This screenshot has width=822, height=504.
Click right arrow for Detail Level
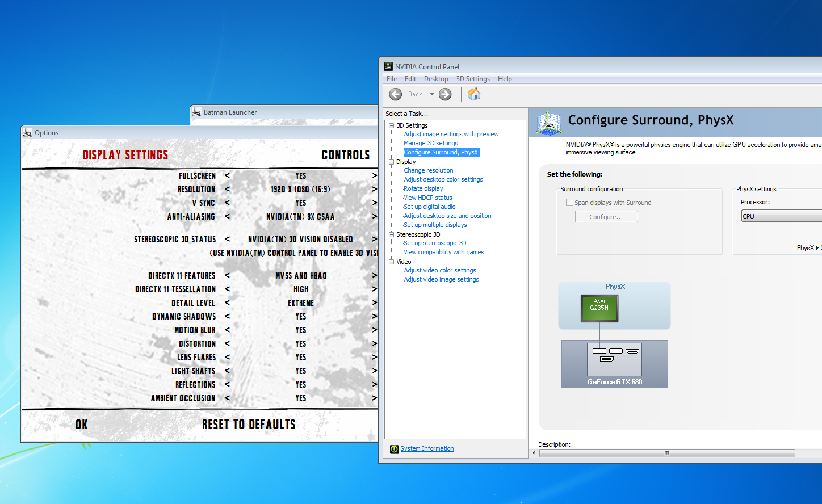pos(374,303)
